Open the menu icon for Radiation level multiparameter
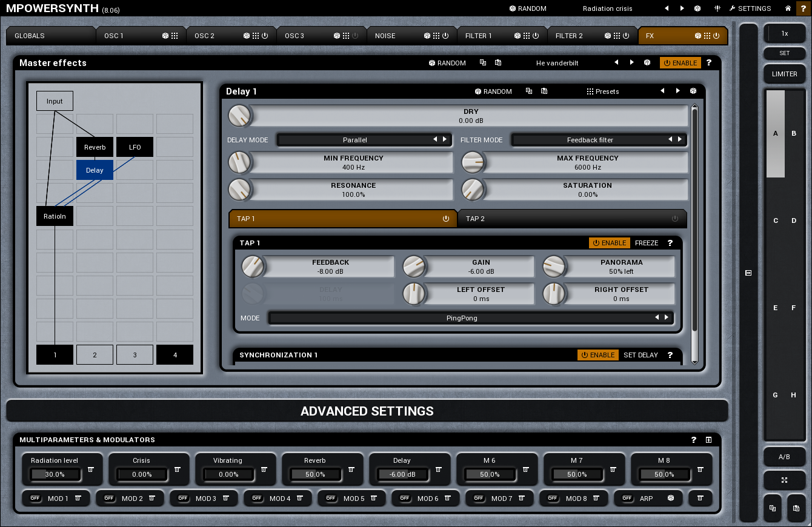Image resolution: width=812 pixels, height=527 pixels. (90, 469)
